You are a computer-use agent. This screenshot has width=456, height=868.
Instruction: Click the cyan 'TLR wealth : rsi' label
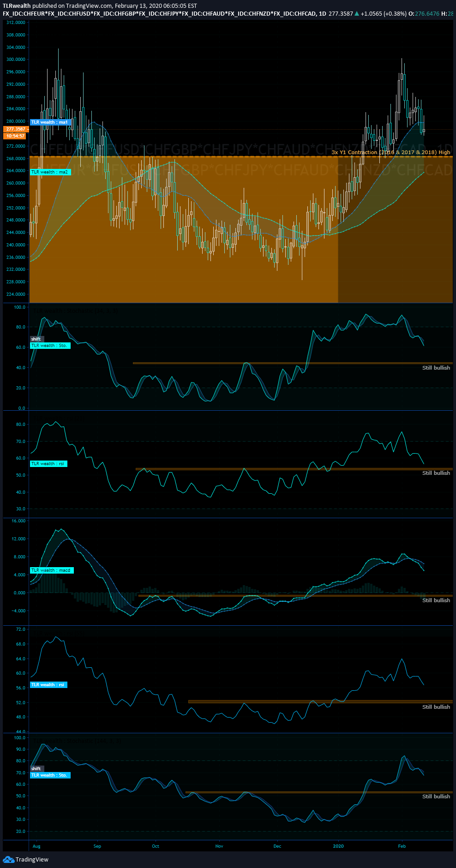(48, 464)
